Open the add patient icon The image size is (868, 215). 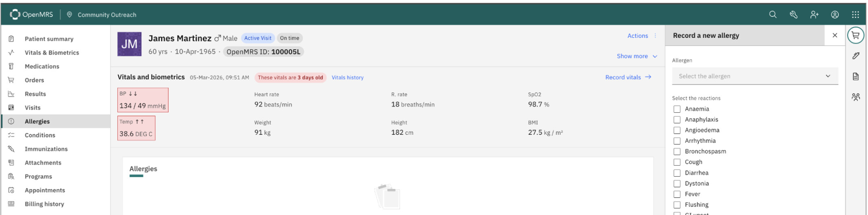pyautogui.click(x=814, y=15)
